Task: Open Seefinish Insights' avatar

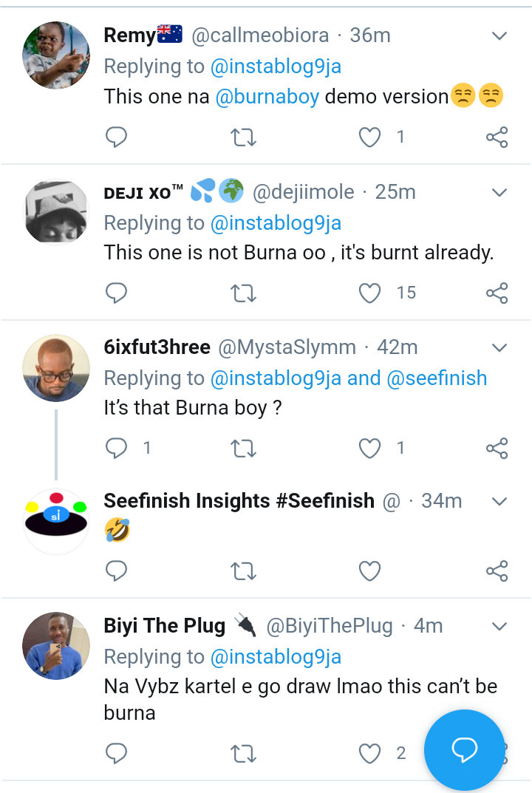Action: pos(56,520)
